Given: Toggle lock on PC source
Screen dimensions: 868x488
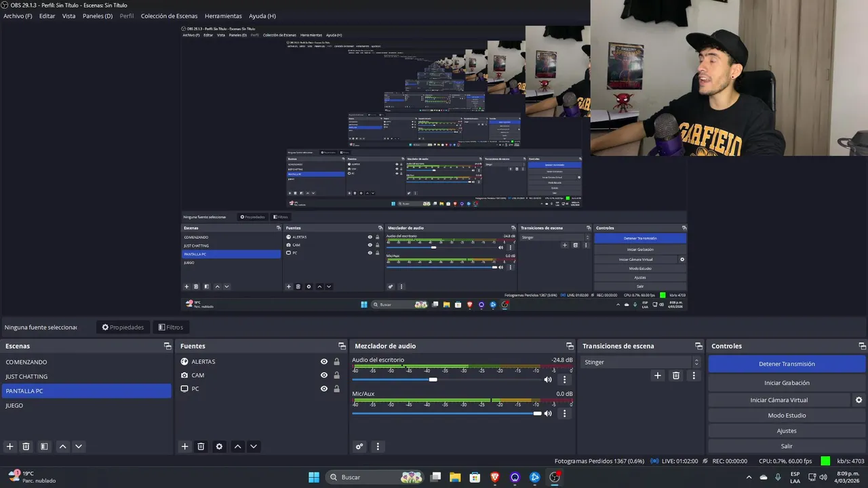Looking at the screenshot, I should coord(336,389).
